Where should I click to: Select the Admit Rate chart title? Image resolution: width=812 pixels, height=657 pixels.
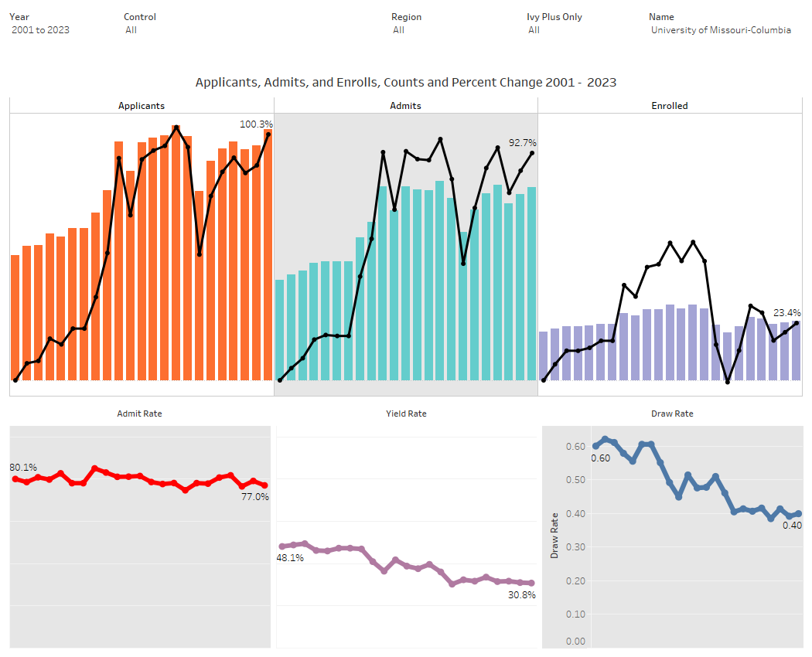[139, 414]
